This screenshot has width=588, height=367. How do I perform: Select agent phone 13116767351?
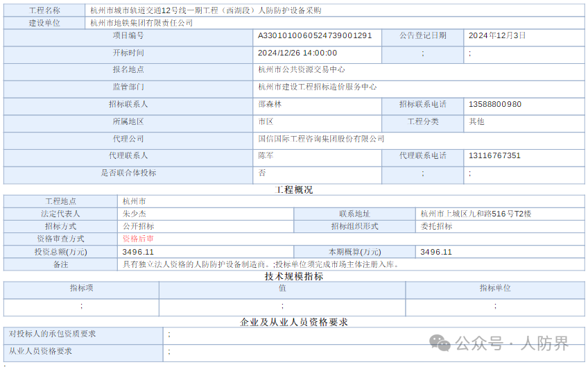[494, 155]
